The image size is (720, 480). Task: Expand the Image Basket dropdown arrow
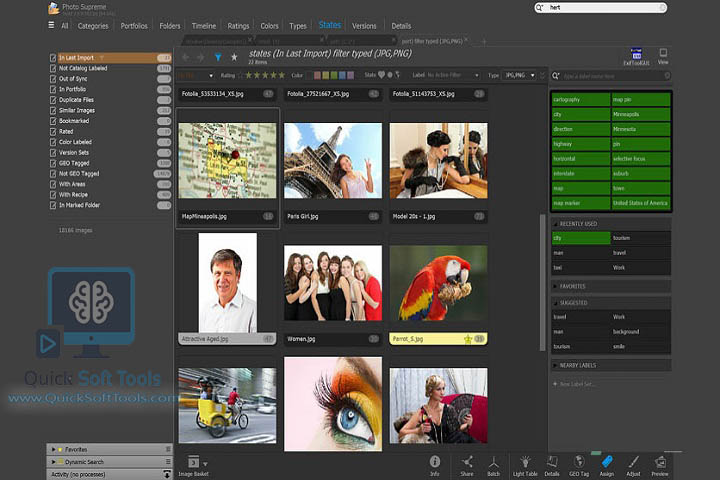click(x=205, y=464)
